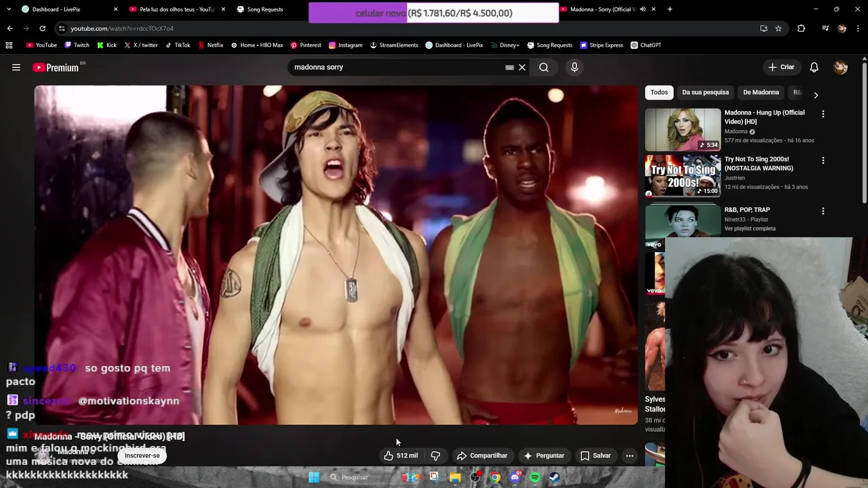Screen dimensions: 868x488
Task: Open Windows Start menu
Action: pyautogui.click(x=314, y=477)
